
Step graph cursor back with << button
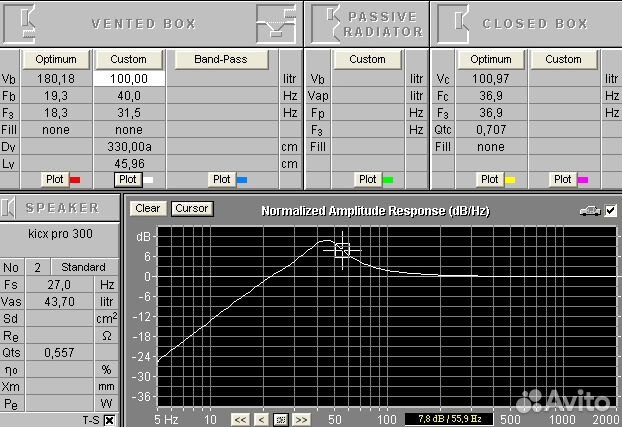240,418
